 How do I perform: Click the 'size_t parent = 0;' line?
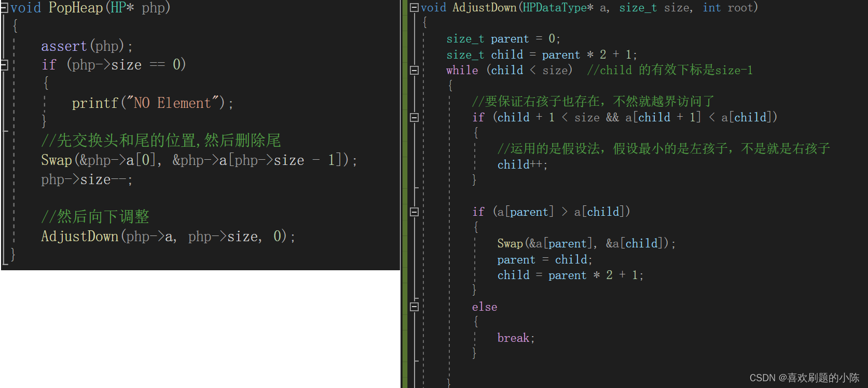[503, 39]
